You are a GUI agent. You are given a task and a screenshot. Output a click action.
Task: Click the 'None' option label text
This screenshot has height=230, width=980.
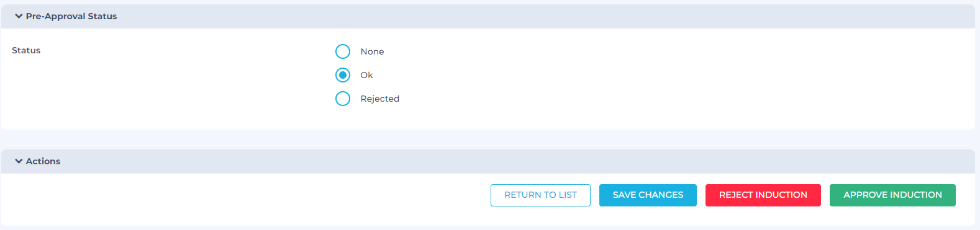tap(372, 51)
